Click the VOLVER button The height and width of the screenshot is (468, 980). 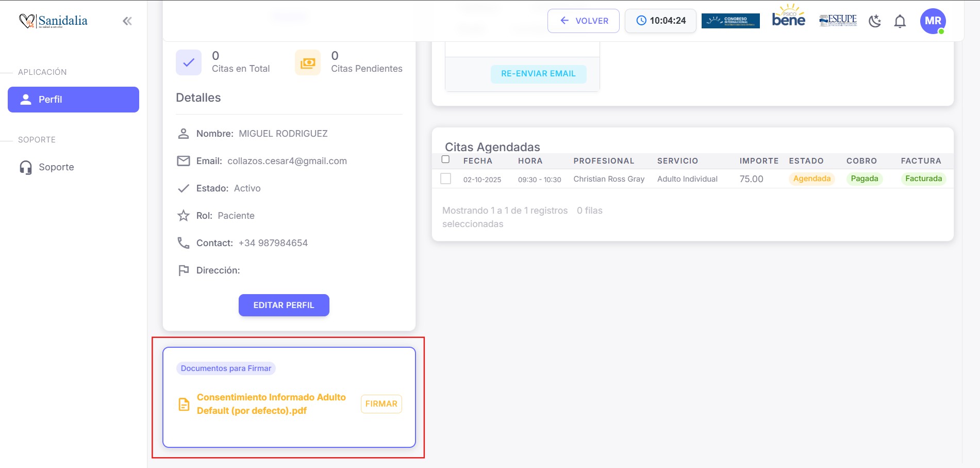click(x=583, y=21)
